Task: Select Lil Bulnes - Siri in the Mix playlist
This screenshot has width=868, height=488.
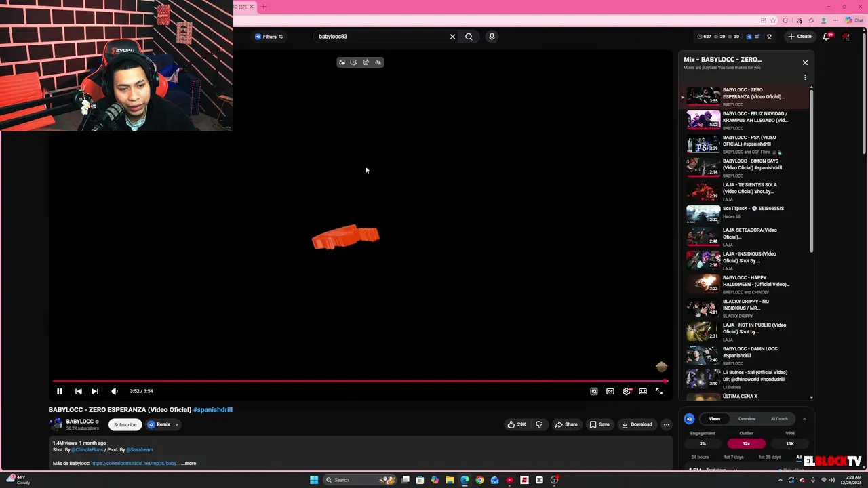Action: click(745, 379)
